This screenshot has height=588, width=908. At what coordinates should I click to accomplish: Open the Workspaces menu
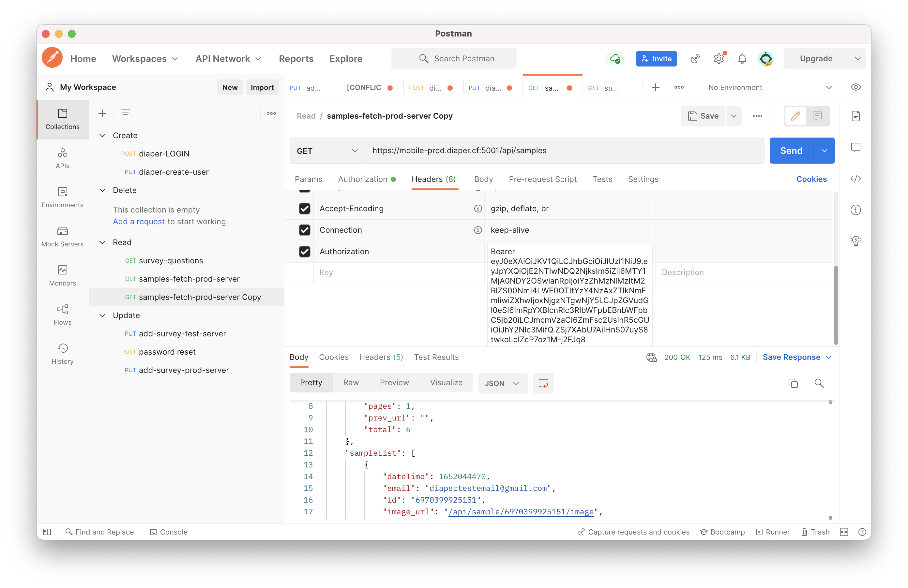[145, 59]
